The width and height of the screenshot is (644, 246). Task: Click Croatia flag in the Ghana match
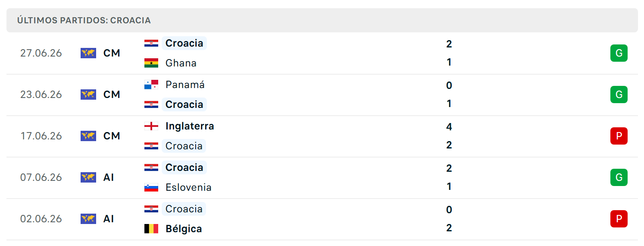point(151,43)
